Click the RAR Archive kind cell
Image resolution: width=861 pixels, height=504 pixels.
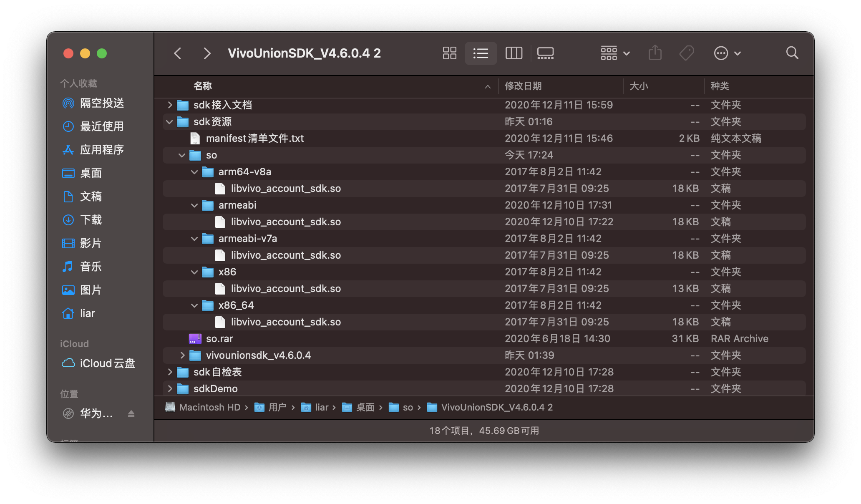click(x=740, y=339)
